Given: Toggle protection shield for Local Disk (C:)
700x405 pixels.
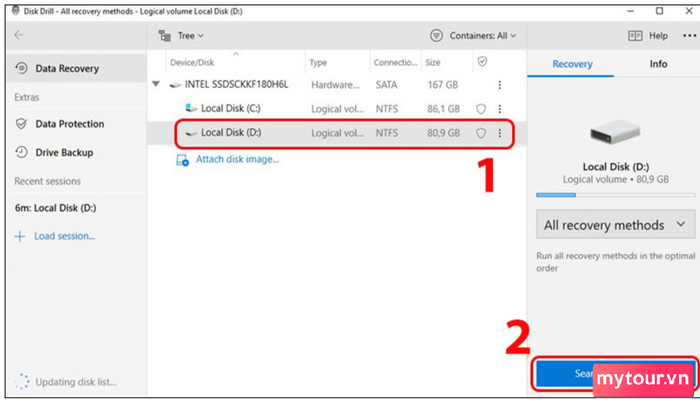Looking at the screenshot, I should [481, 109].
